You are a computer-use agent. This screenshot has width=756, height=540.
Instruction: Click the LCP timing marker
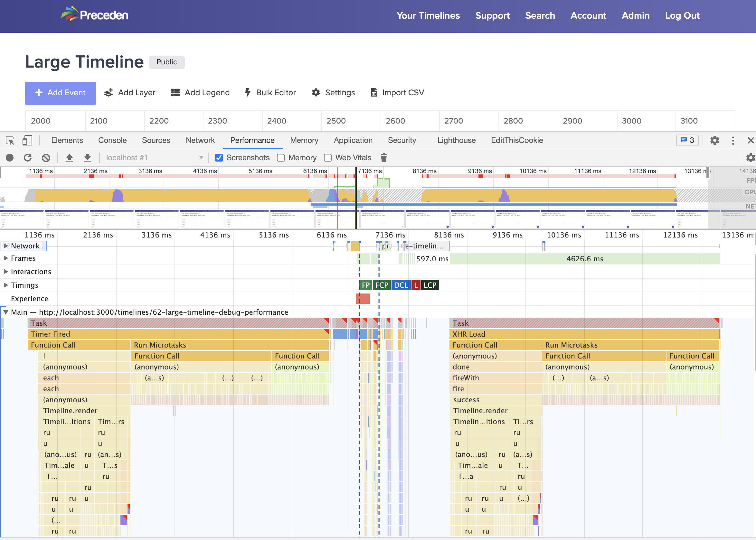pyautogui.click(x=430, y=285)
